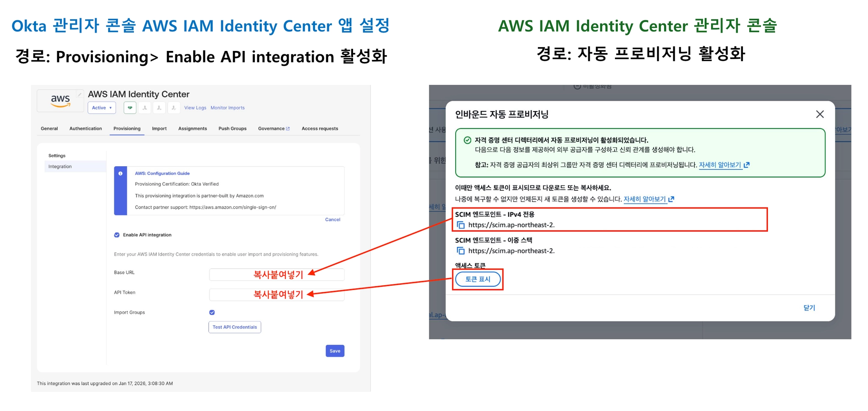Click the Cancel link under the guide box
This screenshot has width=868, height=411.
click(333, 220)
